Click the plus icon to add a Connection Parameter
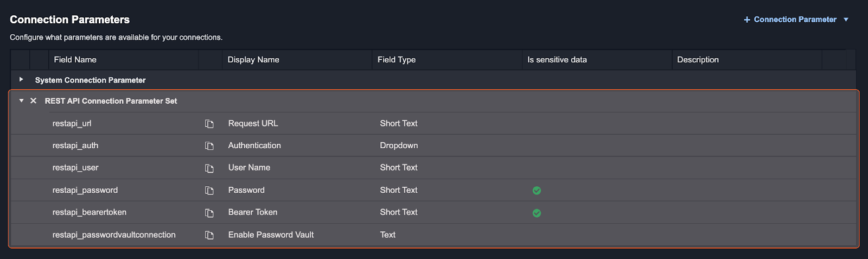Screen dimensions: 868x259 point(747,20)
